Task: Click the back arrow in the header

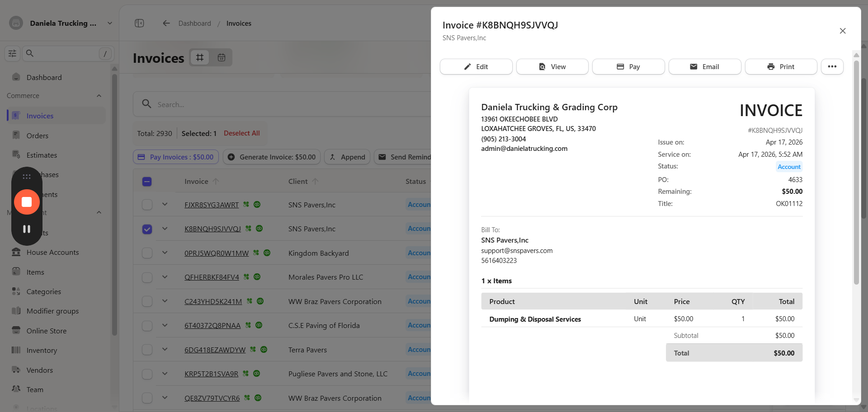Action: (x=166, y=23)
